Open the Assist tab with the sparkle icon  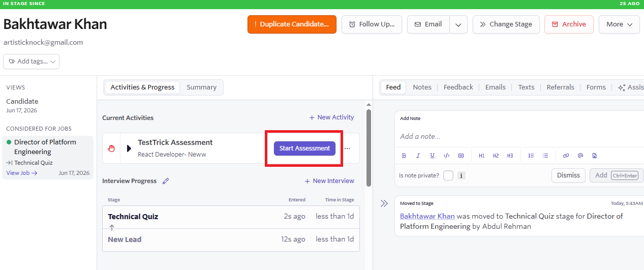tap(631, 87)
